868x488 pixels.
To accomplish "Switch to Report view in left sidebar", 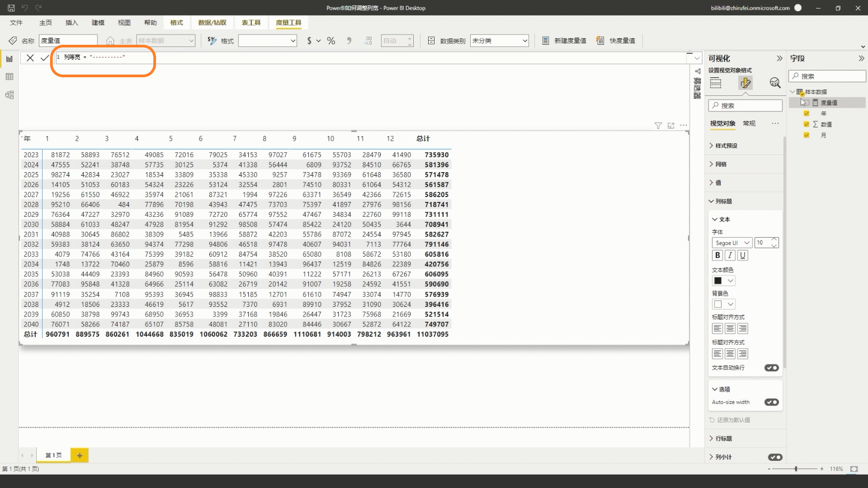I will click(9, 59).
